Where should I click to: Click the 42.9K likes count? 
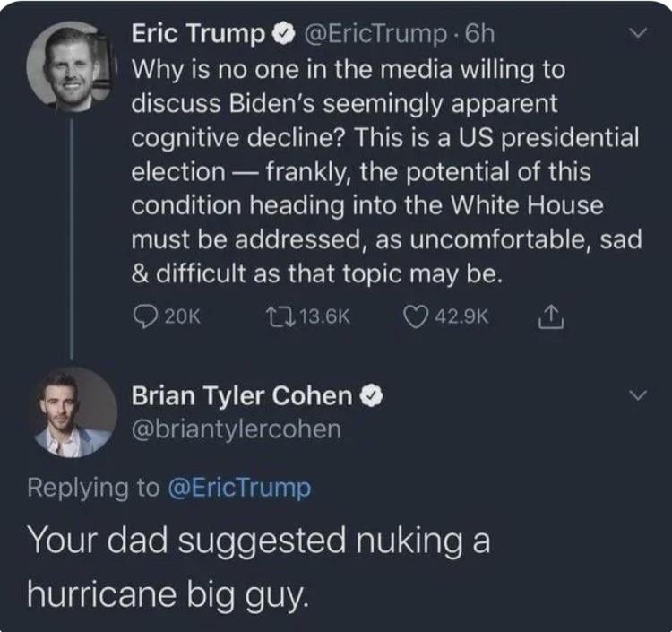pyautogui.click(x=461, y=316)
